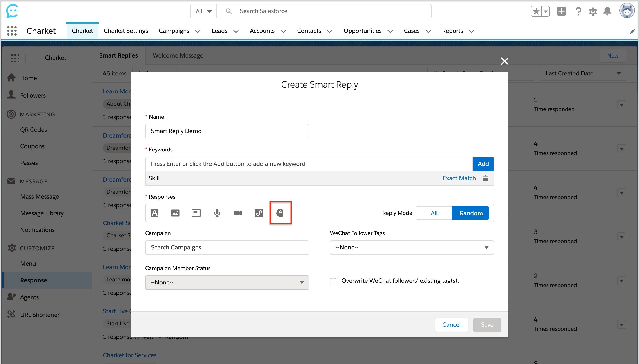Image resolution: width=639 pixels, height=364 pixels.
Task: Set Reply Mode to Random
Action: click(471, 213)
